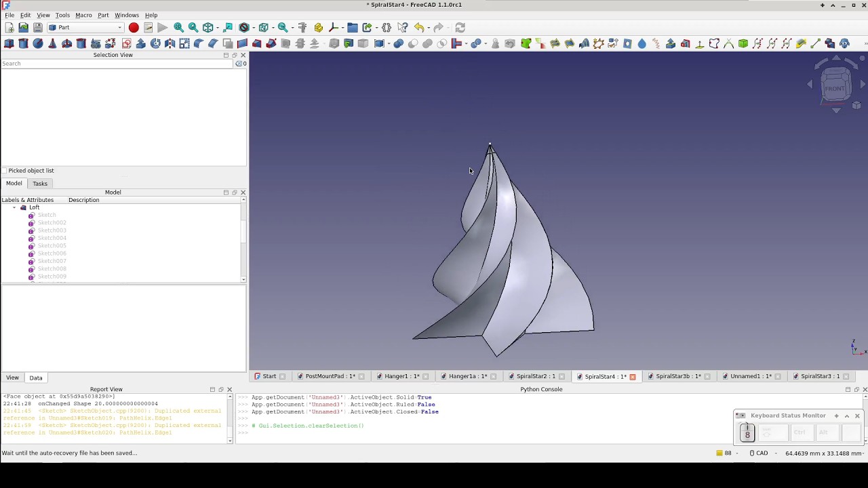This screenshot has width=868, height=488.
Task: Click the Revolve tool icon
Action: tap(155, 43)
